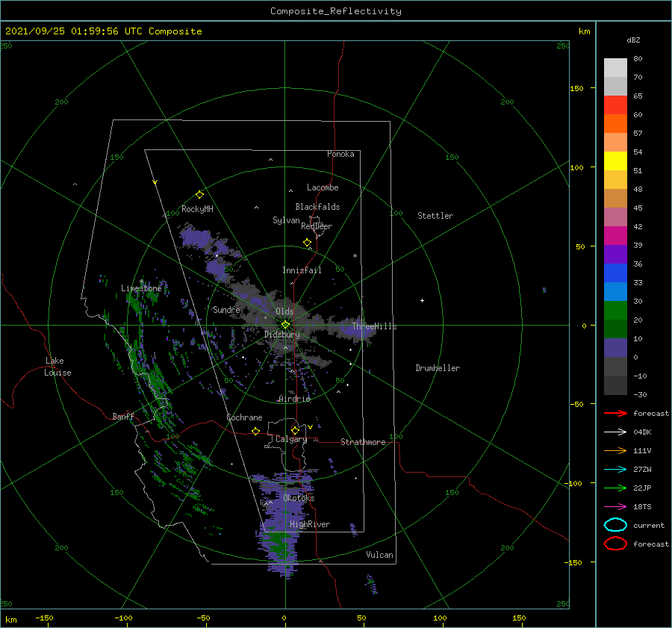Image resolution: width=672 pixels, height=628 pixels.
Task: Click the Blackfalds city label
Action: tap(317, 207)
